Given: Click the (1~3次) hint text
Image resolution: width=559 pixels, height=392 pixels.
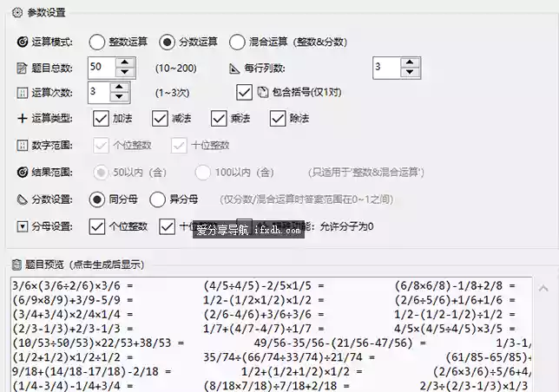Looking at the screenshot, I should click(172, 93).
